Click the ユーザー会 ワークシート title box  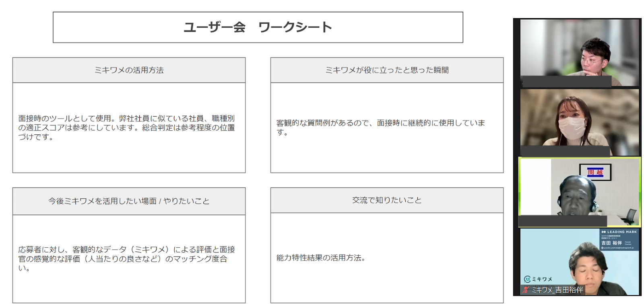(x=258, y=27)
